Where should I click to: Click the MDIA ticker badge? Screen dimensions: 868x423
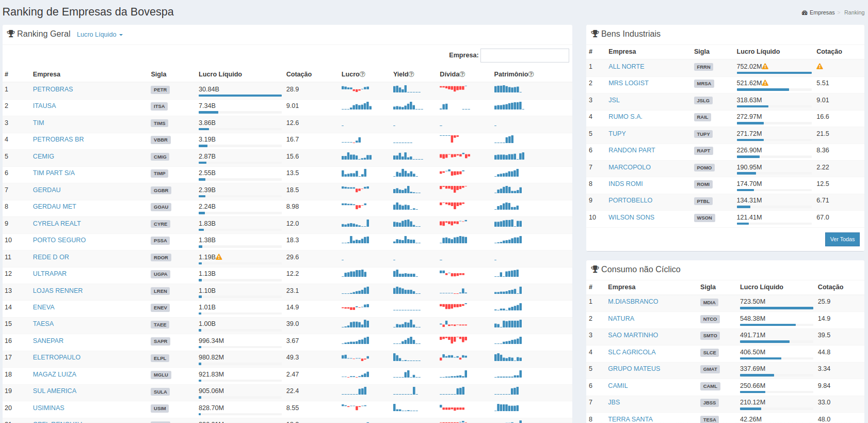(710, 303)
